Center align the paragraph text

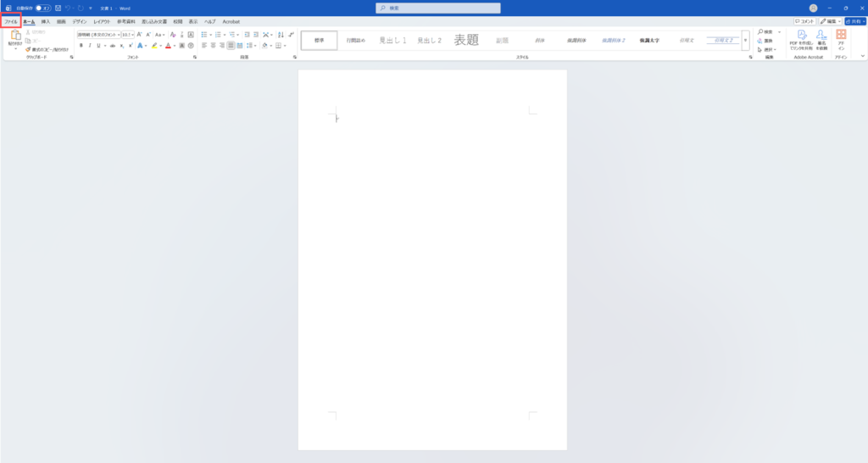point(213,46)
